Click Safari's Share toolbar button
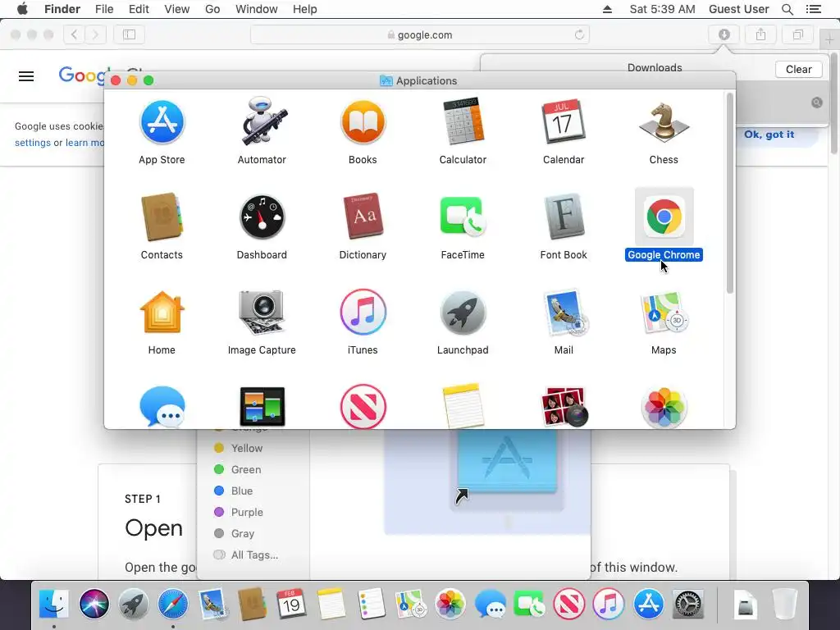 coord(760,34)
